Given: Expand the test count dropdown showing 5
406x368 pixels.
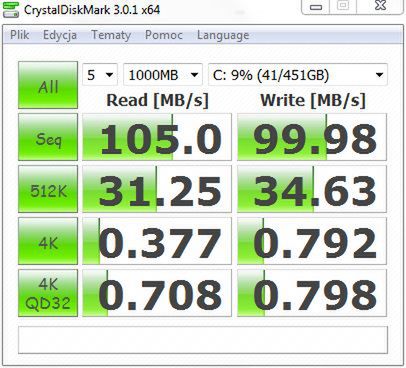Looking at the screenshot, I should [100, 75].
